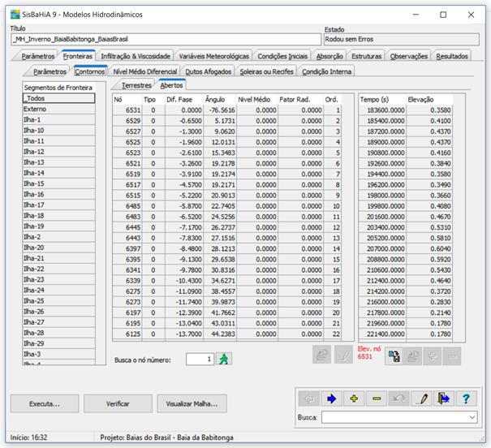Click greyed minus icon below elevation table
Image resolution: width=491 pixels, height=448 pixels.
451,356
